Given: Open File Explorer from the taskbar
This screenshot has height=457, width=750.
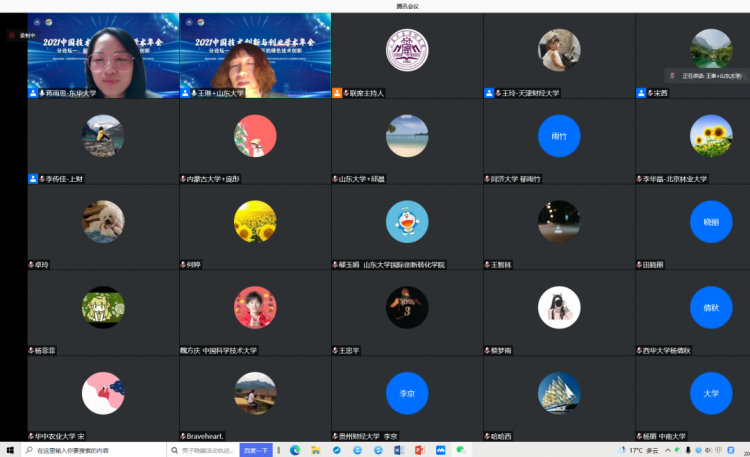Looking at the screenshot, I should (316, 450).
